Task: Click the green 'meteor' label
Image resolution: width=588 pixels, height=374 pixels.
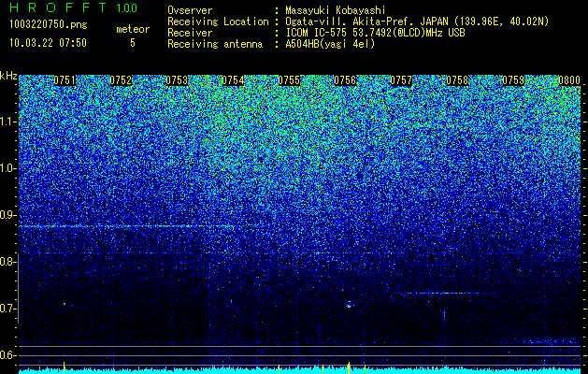Action: pos(133,29)
